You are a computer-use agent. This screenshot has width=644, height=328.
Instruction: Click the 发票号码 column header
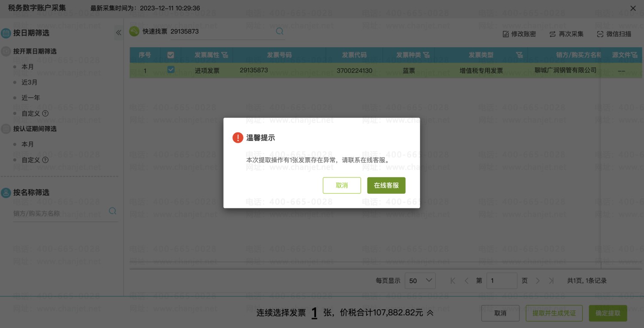279,55
